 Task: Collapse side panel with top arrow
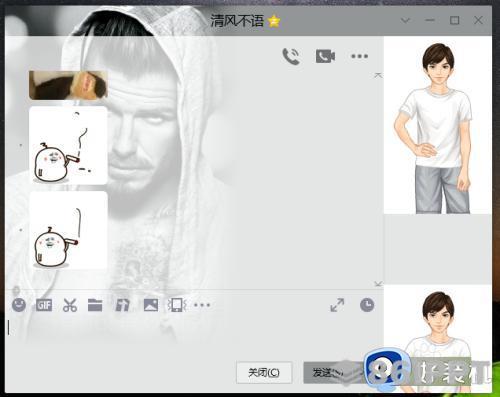tap(378, 75)
